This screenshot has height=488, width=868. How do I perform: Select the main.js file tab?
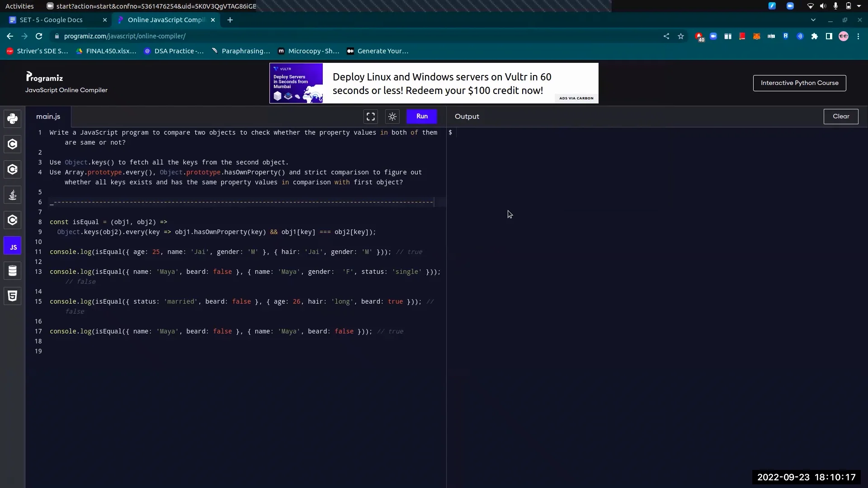[x=48, y=117]
